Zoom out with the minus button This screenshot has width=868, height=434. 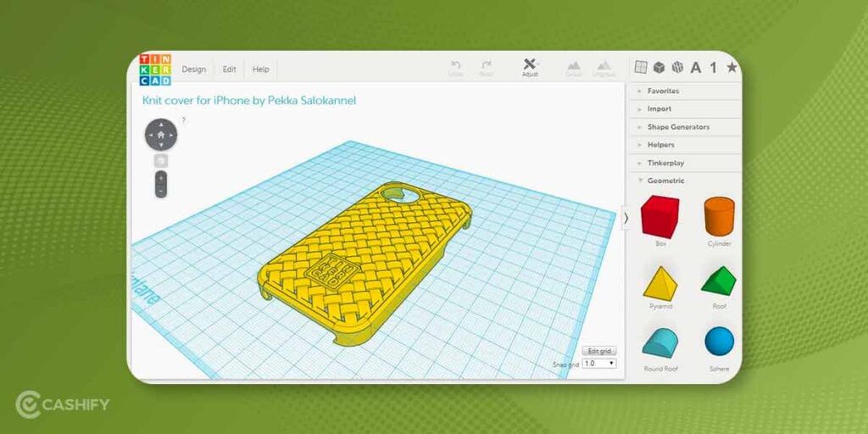click(x=160, y=192)
